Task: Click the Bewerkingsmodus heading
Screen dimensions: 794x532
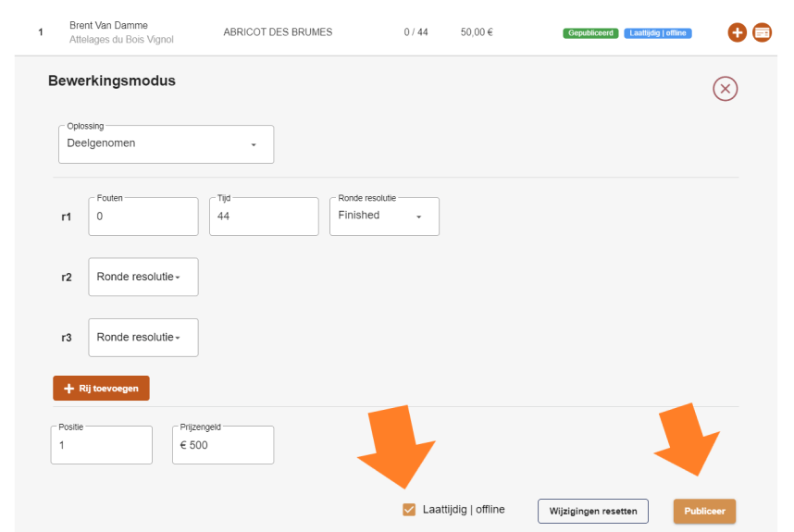Action: click(x=112, y=81)
